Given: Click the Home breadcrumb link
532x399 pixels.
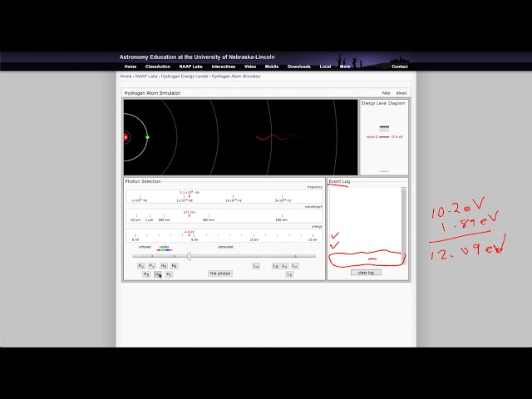Looking at the screenshot, I should (x=126, y=76).
